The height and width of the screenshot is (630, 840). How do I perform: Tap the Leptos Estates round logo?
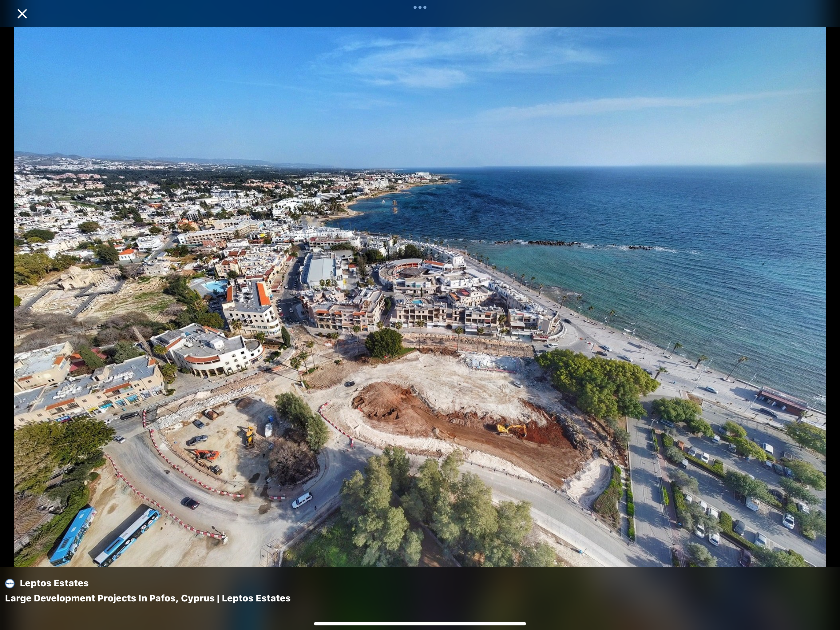10,583
